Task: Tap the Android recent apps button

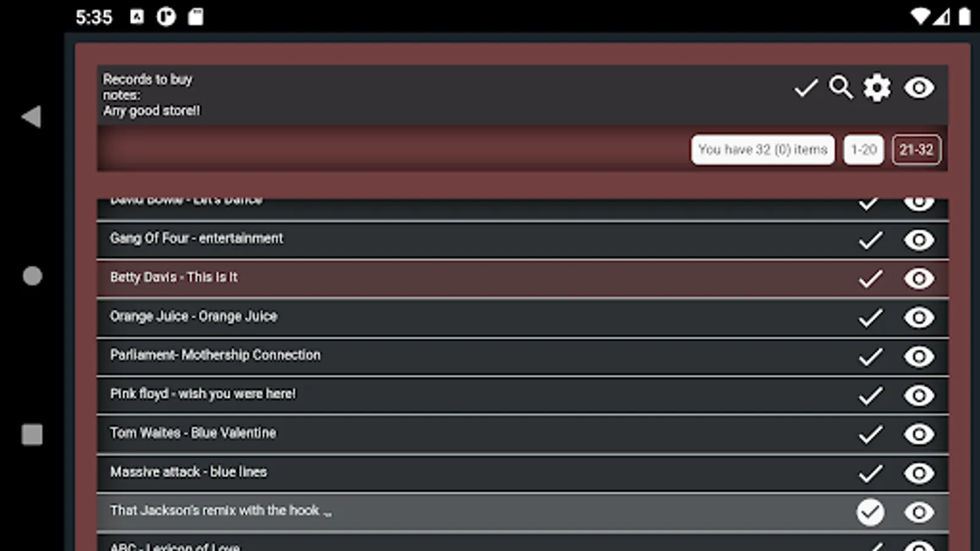Action: (32, 435)
